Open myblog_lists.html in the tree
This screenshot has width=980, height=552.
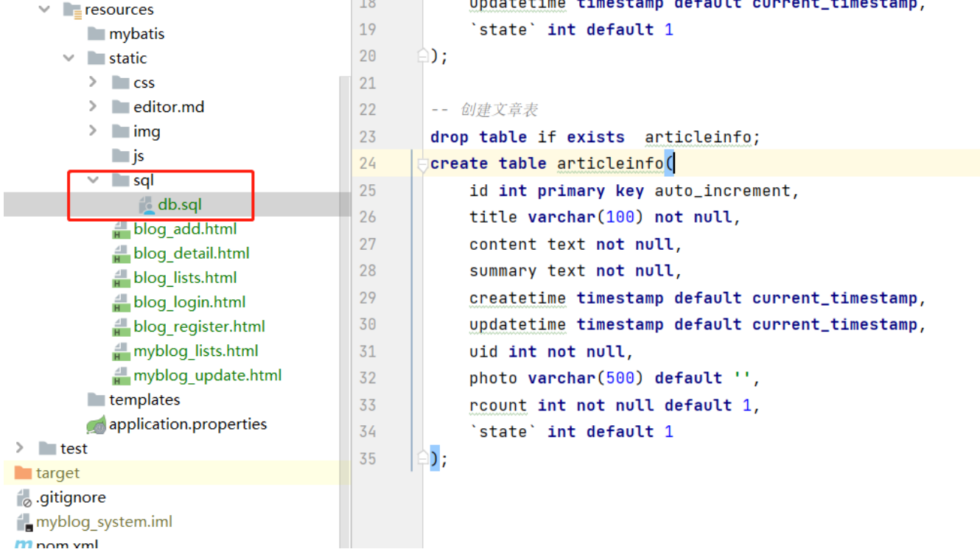[x=196, y=351]
